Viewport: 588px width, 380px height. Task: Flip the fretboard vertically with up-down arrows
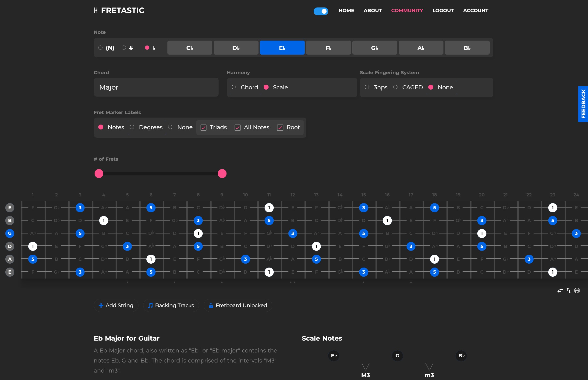(x=568, y=290)
